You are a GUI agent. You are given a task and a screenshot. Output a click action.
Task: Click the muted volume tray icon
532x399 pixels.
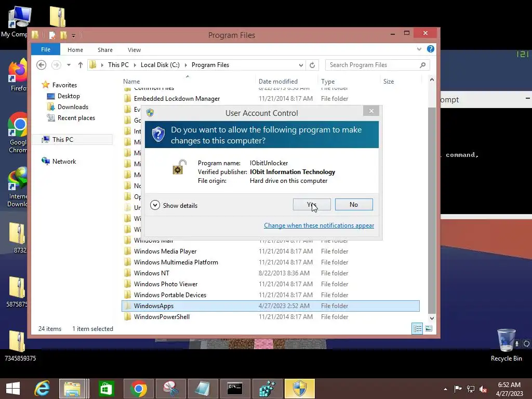483,389
